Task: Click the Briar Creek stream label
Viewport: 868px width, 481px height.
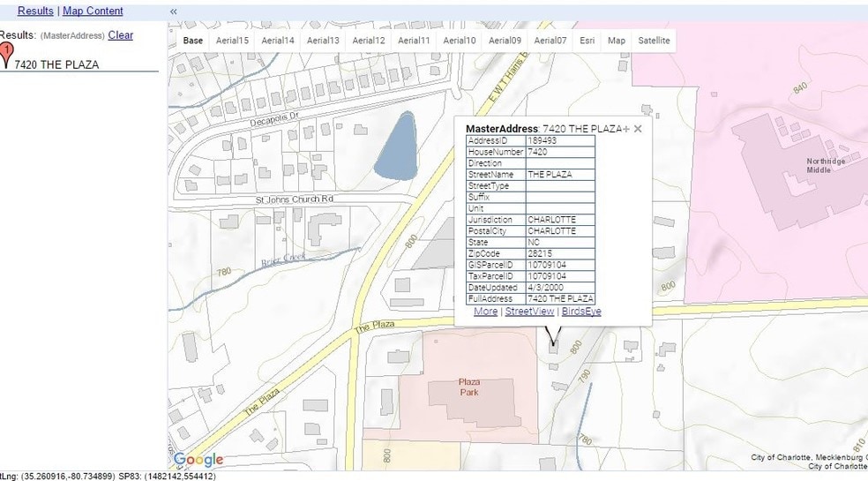Action: click(283, 259)
